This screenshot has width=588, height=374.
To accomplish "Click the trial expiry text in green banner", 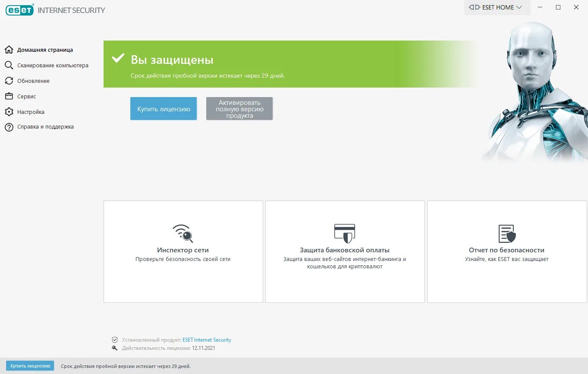I will pyautogui.click(x=208, y=76).
